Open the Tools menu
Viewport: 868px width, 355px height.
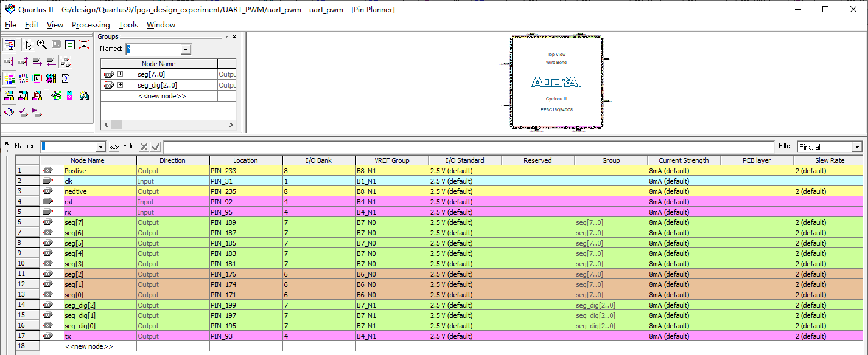tap(128, 25)
